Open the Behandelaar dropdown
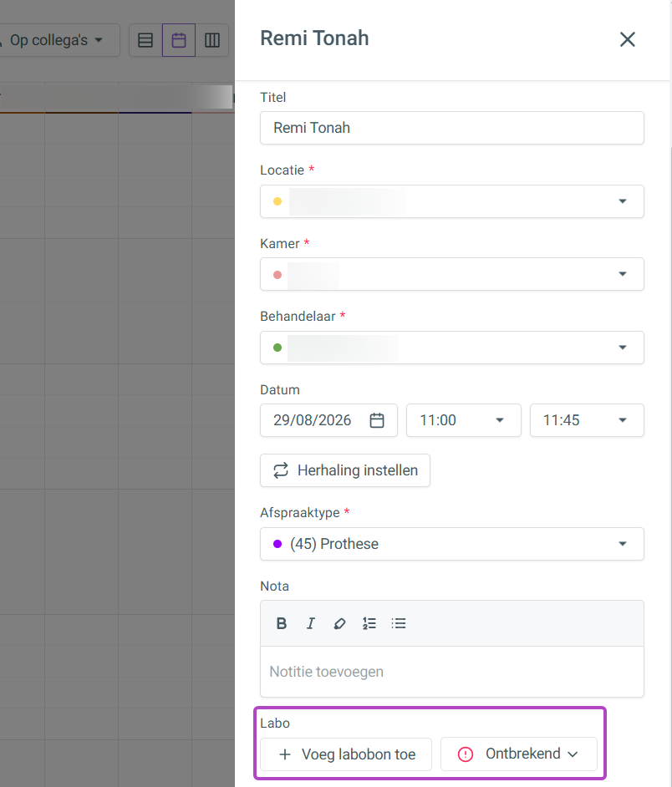 (x=452, y=348)
